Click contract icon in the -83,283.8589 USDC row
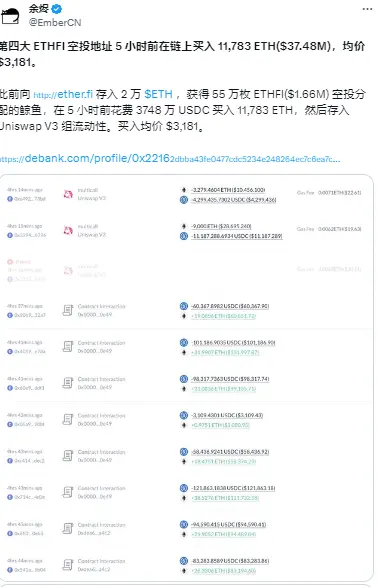The image size is (378, 587). coord(68,565)
